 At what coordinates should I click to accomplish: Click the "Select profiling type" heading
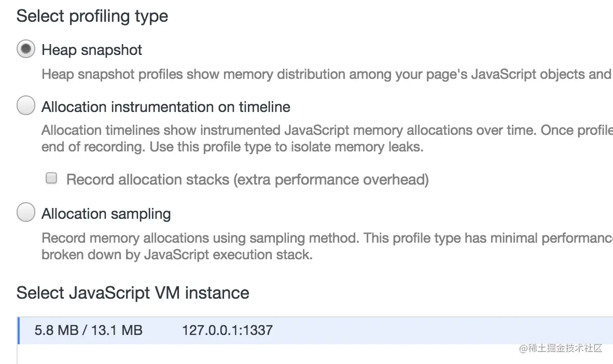tap(92, 16)
